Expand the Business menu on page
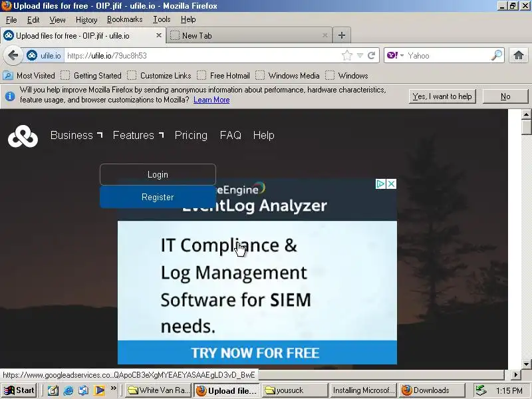 click(76, 135)
